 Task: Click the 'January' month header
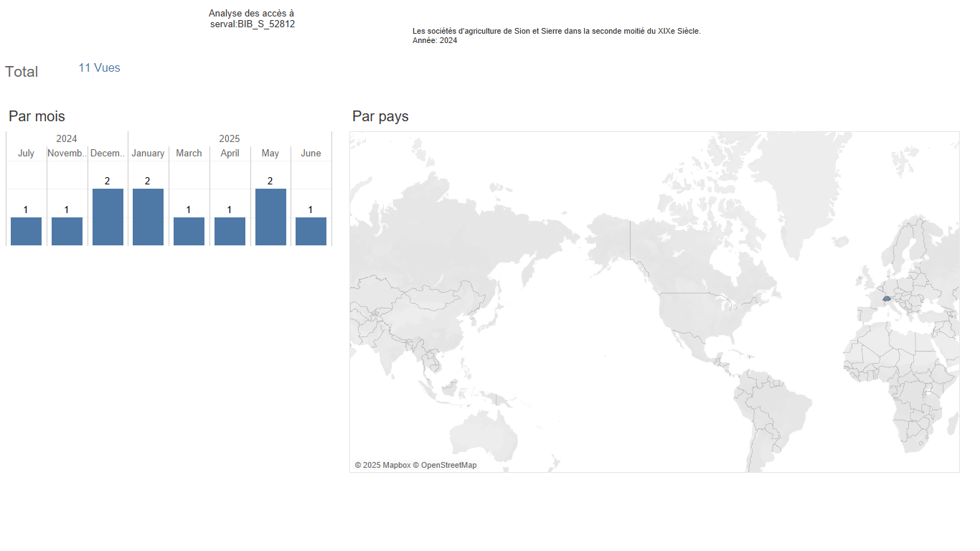click(x=148, y=154)
